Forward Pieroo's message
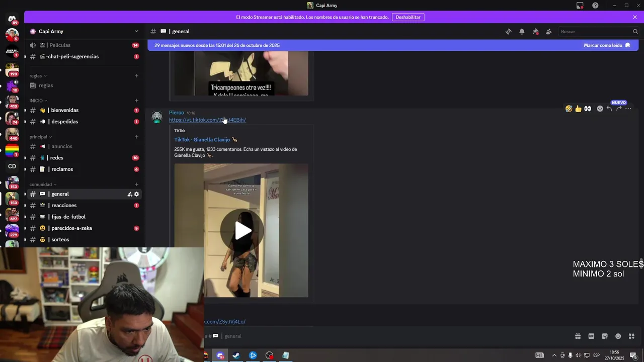Image resolution: width=644 pixels, height=362 pixels. (619, 109)
